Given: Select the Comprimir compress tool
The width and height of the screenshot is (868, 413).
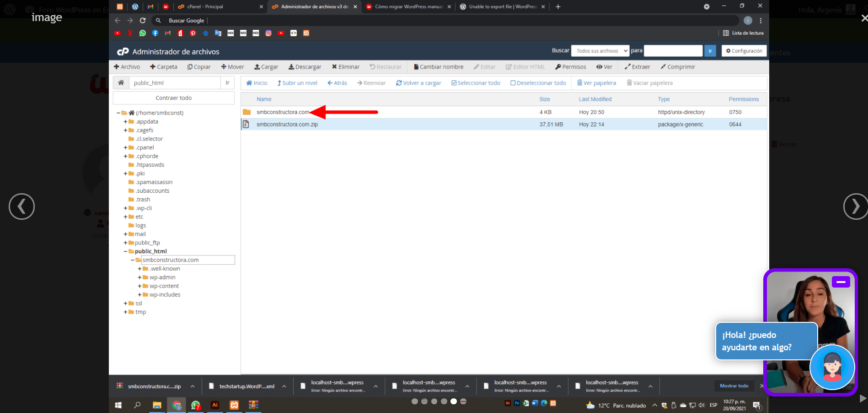Looking at the screenshot, I should (677, 67).
